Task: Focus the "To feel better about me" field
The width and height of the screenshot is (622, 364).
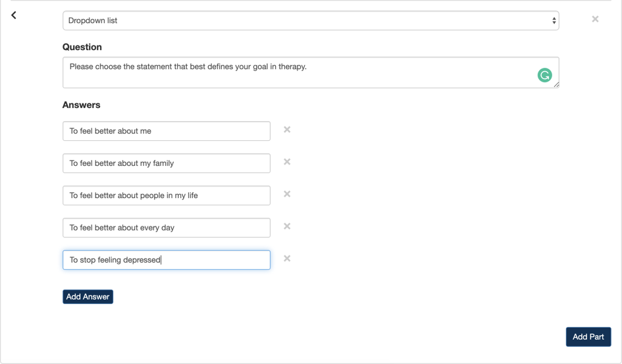Action: click(x=166, y=131)
